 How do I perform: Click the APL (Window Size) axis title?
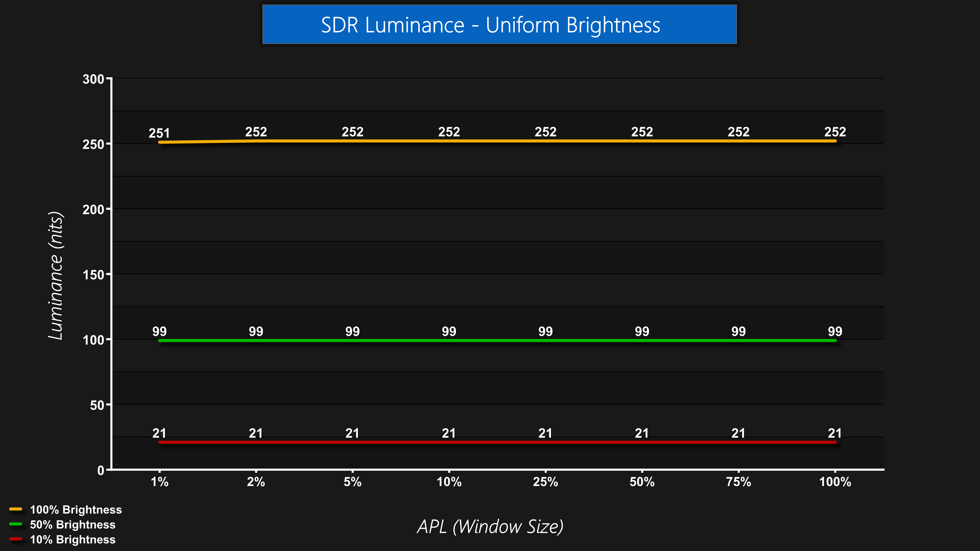(x=490, y=527)
